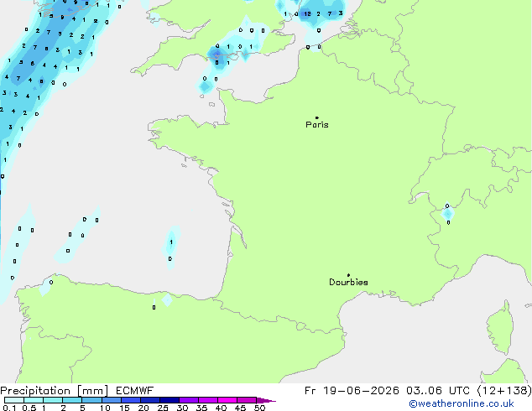This screenshot has height=411, width=532.
Task: Pick the dark navy legend swatch above 25
Action: pos(170,400)
